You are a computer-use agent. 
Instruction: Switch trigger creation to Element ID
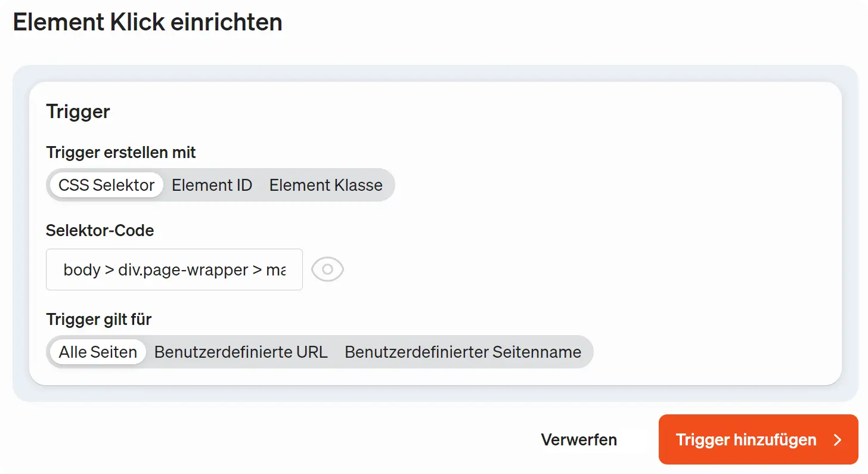[x=212, y=185]
